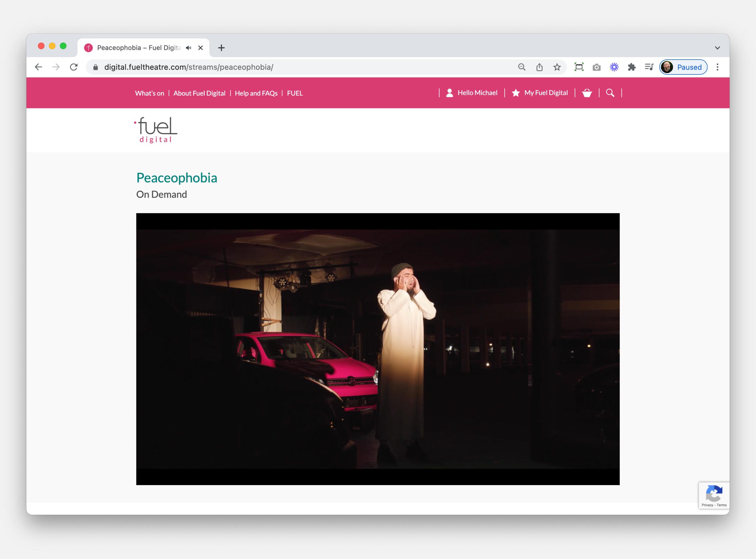The height and width of the screenshot is (559, 756).
Task: Go to the FUEL link
Action: pyautogui.click(x=295, y=93)
